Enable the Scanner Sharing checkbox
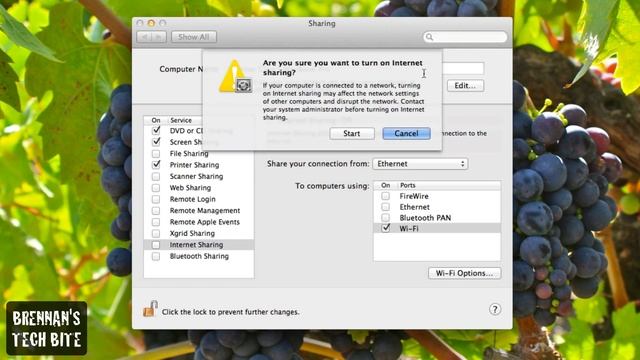Image resolution: width=640 pixels, height=360 pixels. [x=156, y=176]
